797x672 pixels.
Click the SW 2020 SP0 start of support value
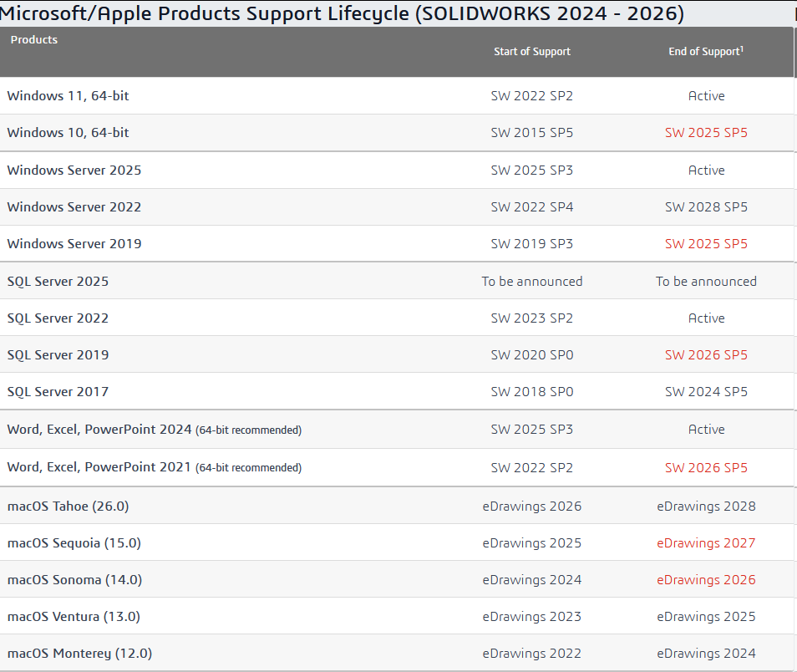[x=531, y=354]
